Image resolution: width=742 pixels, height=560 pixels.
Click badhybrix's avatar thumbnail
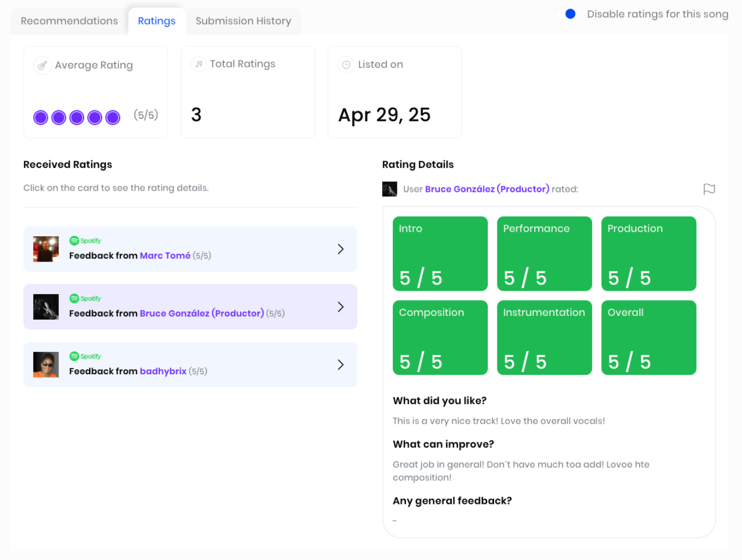point(46,365)
